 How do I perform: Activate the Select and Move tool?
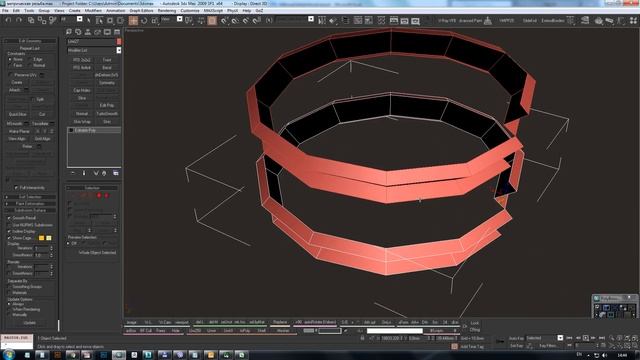[133, 20]
